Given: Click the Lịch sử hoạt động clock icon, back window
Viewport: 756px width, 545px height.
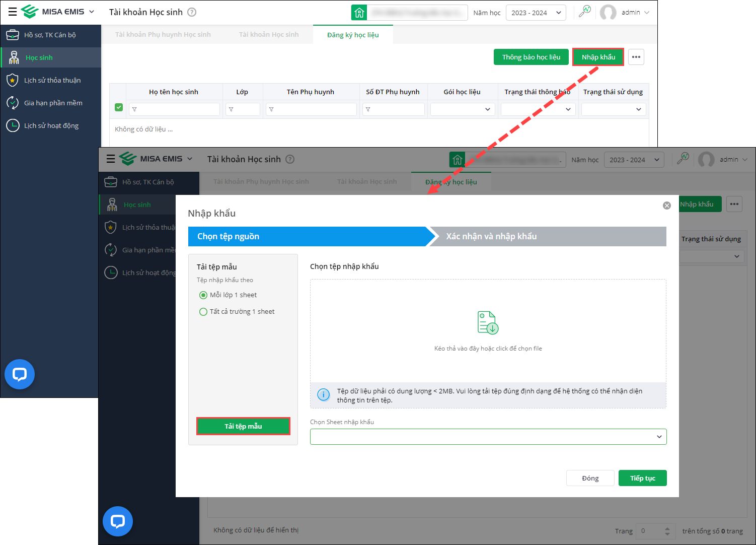Looking at the screenshot, I should coord(13,125).
